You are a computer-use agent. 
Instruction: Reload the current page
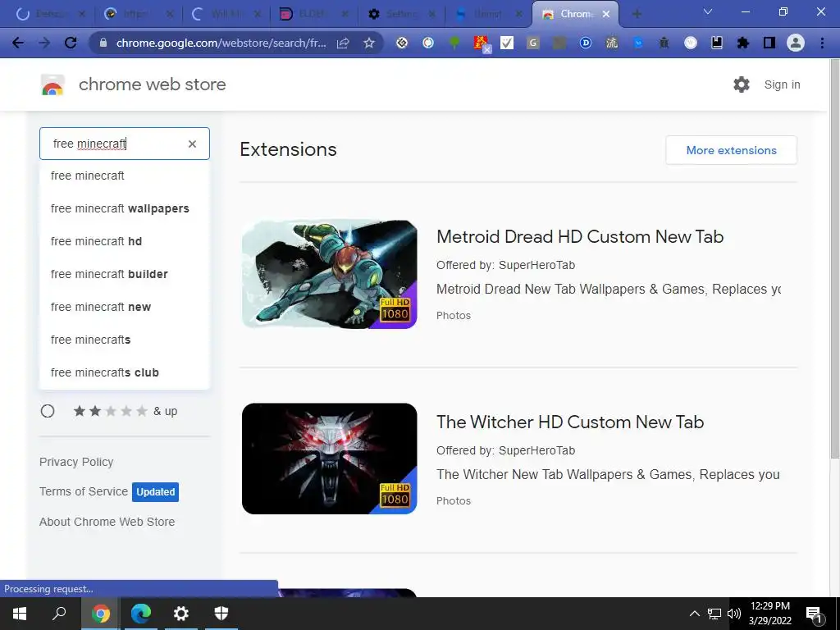coord(71,43)
